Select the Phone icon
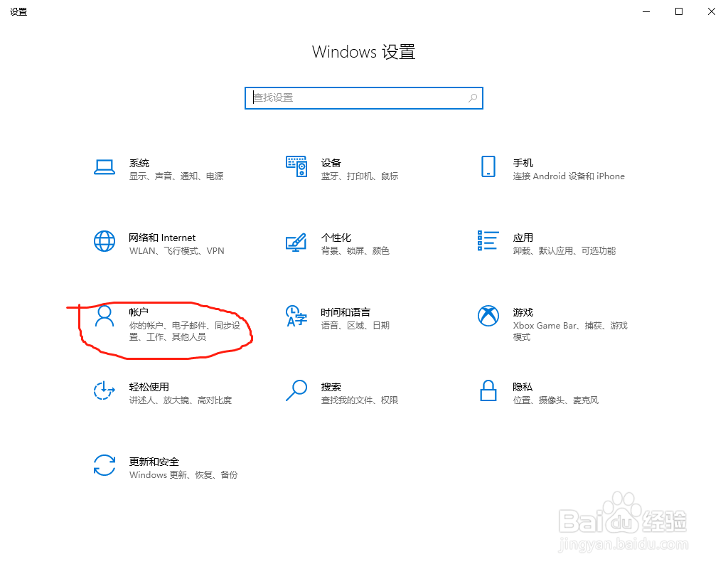This screenshot has width=728, height=569. (488, 166)
